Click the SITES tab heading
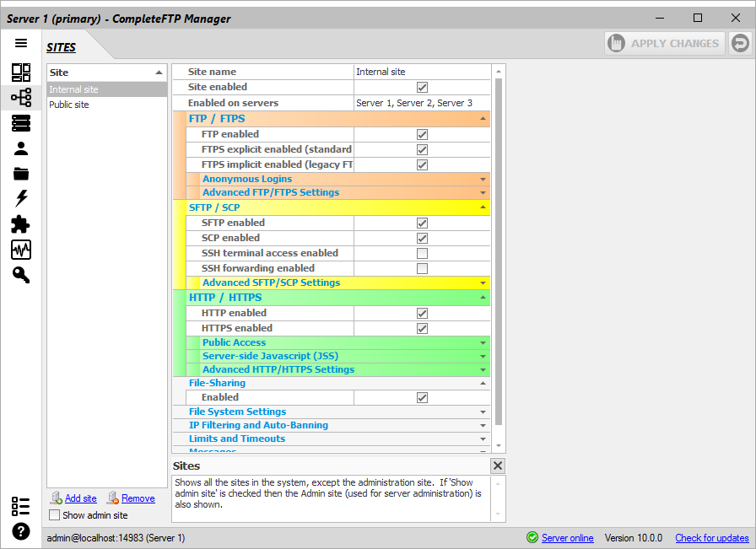This screenshot has height=549, width=756. [x=62, y=47]
